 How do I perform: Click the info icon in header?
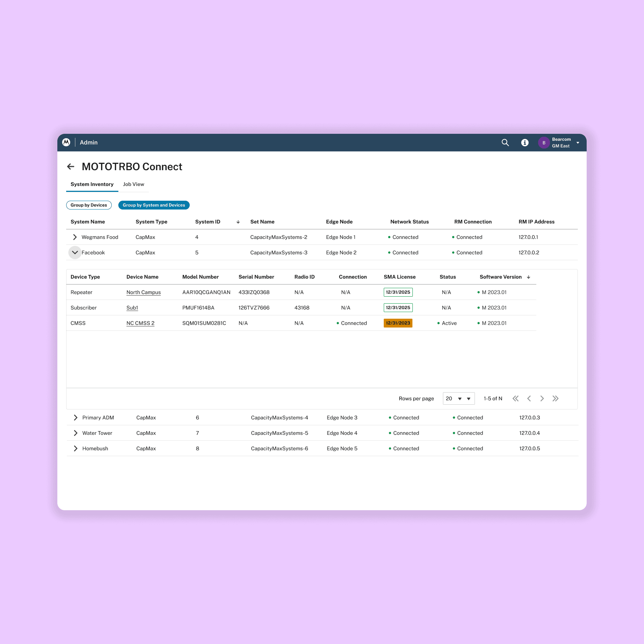click(x=525, y=143)
